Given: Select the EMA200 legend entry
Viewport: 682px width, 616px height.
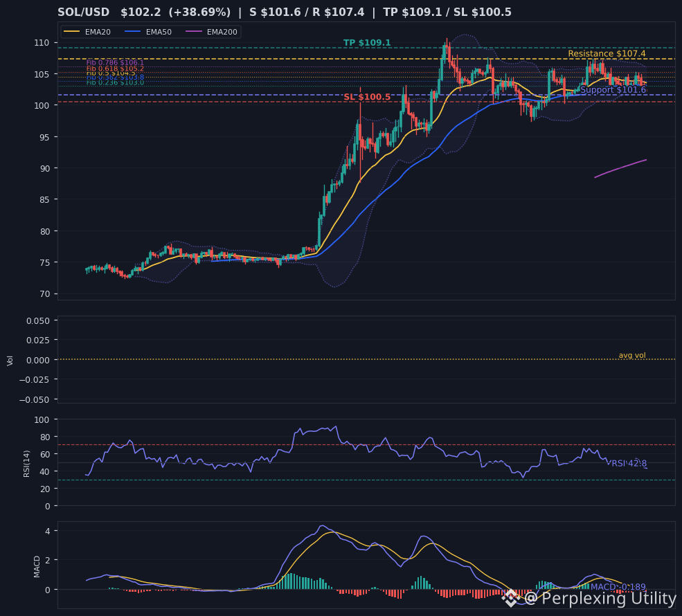Looking at the screenshot, I should click(211, 32).
